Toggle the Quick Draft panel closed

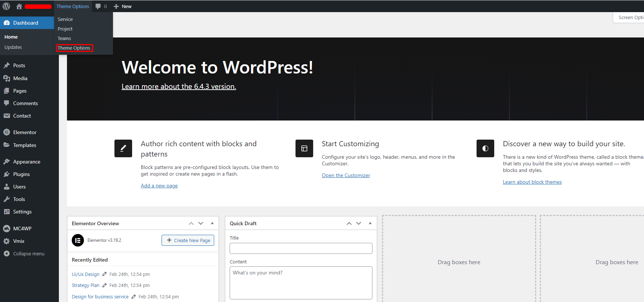(370, 223)
